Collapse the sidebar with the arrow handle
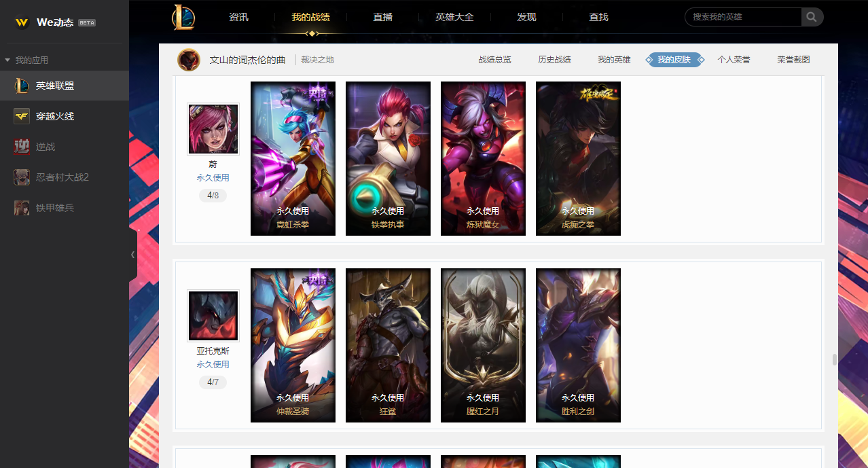Image resolution: width=868 pixels, height=468 pixels. [133, 255]
